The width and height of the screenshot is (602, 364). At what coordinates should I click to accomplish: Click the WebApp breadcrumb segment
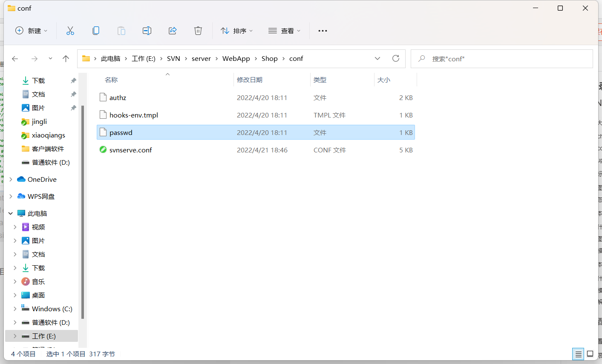point(236,59)
